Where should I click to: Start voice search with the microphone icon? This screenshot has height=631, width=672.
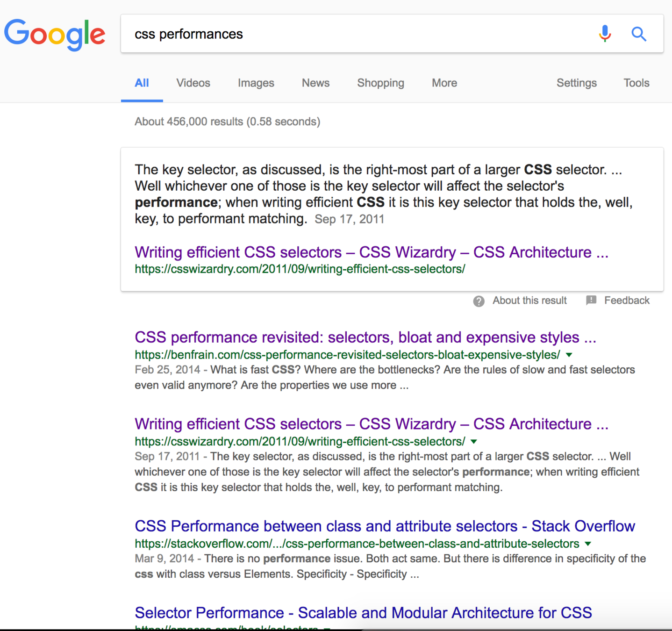click(x=605, y=34)
